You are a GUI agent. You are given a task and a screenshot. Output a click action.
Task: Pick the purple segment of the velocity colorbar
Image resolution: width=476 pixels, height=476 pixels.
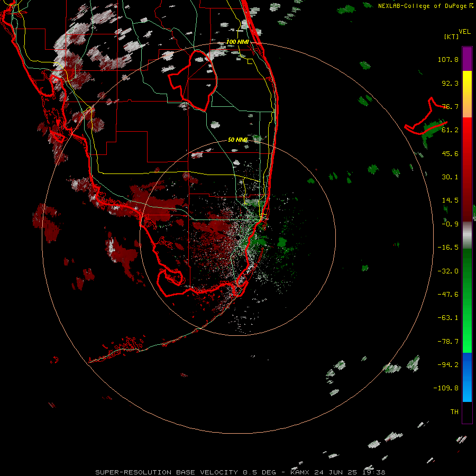click(467, 59)
